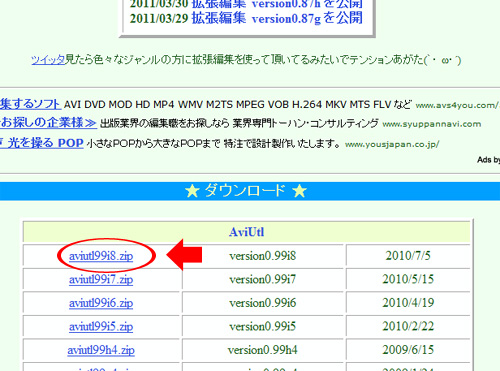The height and width of the screenshot is (371, 500).
Task: Open the 2011/03/29 拡張編集 version0.87g announcement
Action: coord(246,18)
